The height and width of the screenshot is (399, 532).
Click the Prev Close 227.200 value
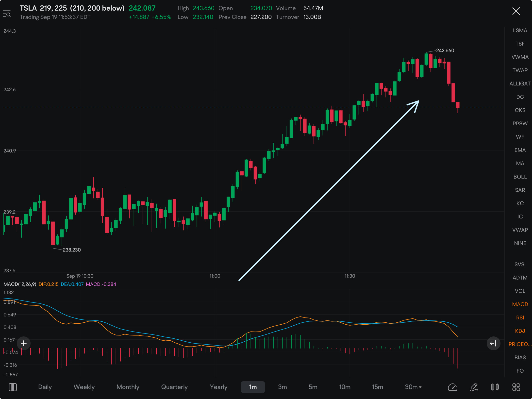point(261,17)
